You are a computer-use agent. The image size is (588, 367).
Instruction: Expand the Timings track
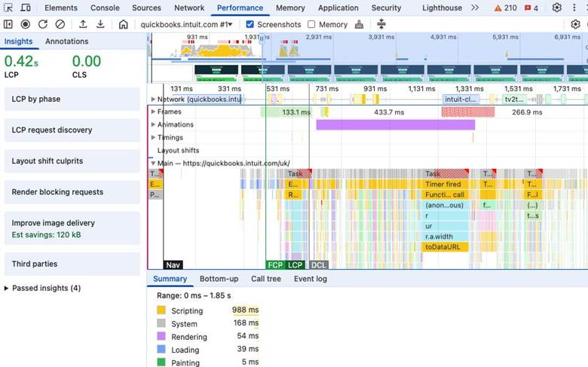[x=153, y=138]
